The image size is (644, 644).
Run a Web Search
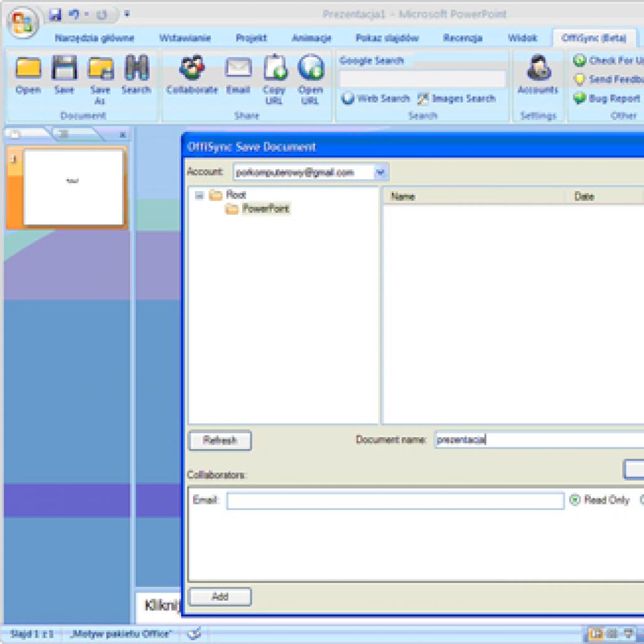point(376,99)
